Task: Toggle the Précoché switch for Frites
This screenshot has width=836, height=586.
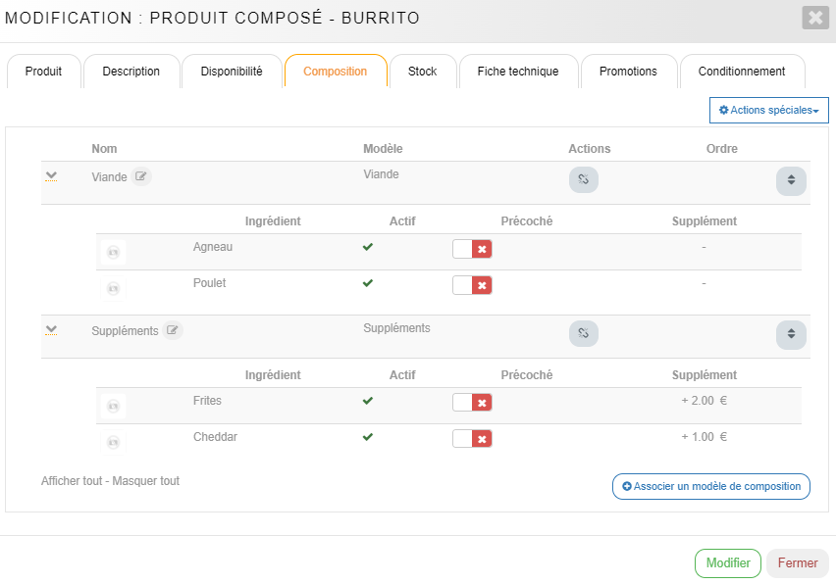Action: click(472, 402)
